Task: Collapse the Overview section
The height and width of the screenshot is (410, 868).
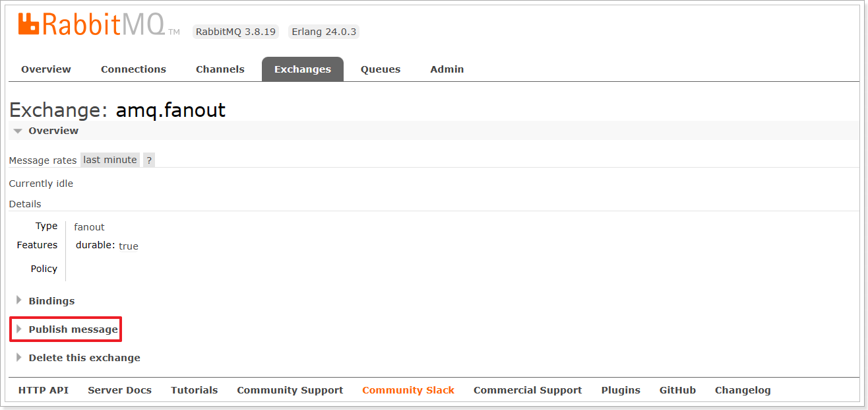Action: pos(53,131)
